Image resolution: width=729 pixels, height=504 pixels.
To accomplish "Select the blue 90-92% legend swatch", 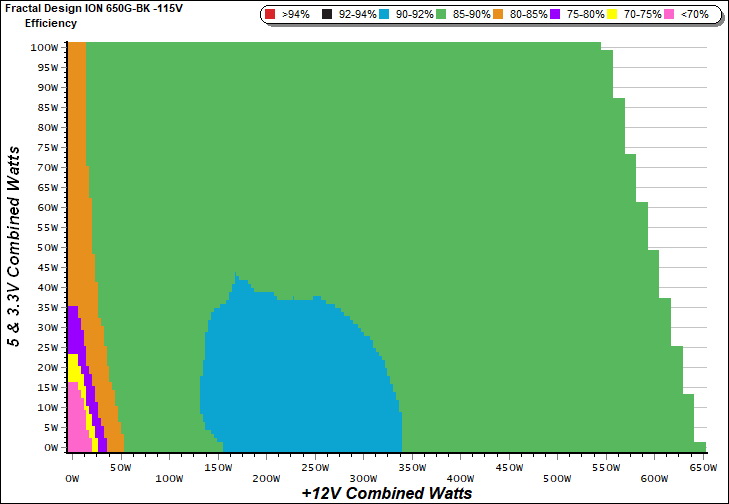I will pyautogui.click(x=384, y=15).
